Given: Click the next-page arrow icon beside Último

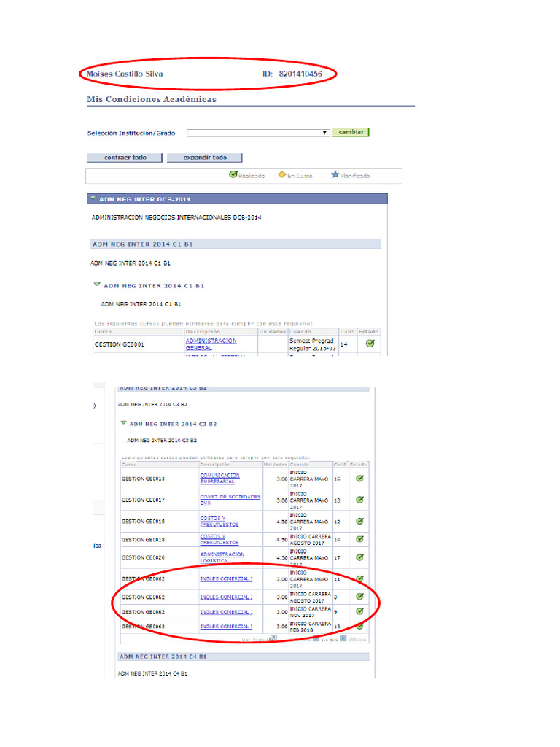Looking at the screenshot, I should [x=343, y=639].
